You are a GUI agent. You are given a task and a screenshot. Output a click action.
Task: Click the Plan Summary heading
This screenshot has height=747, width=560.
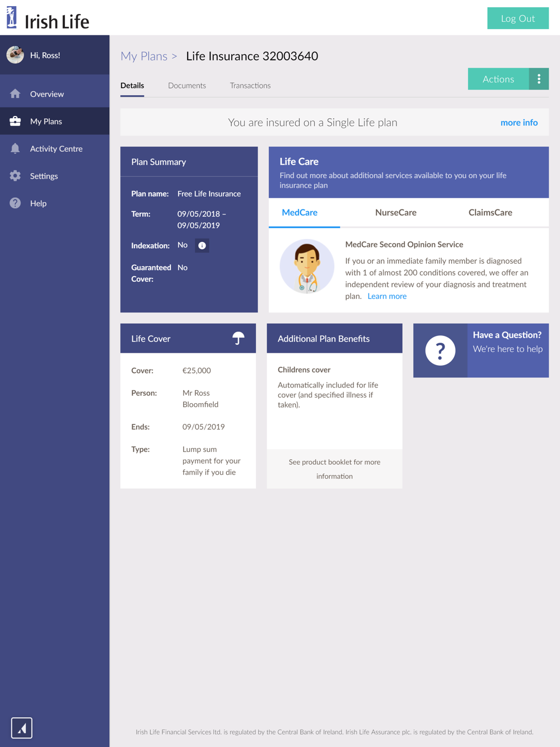coord(158,162)
